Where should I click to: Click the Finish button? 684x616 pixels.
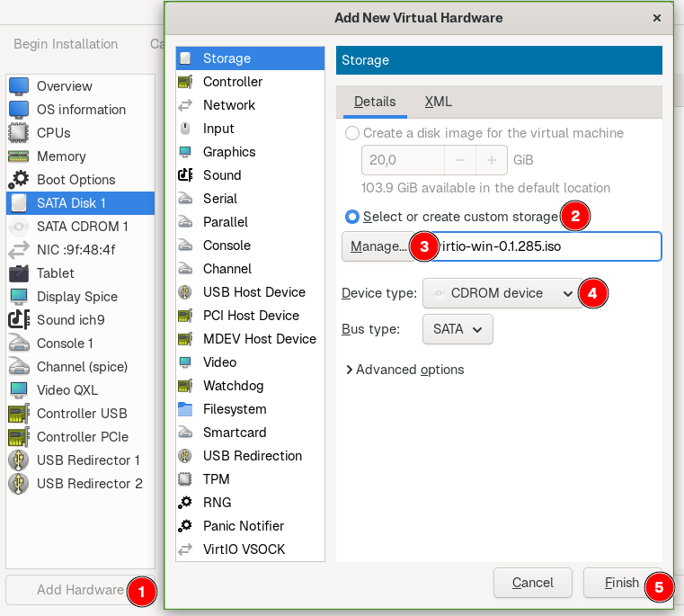pyautogui.click(x=622, y=583)
